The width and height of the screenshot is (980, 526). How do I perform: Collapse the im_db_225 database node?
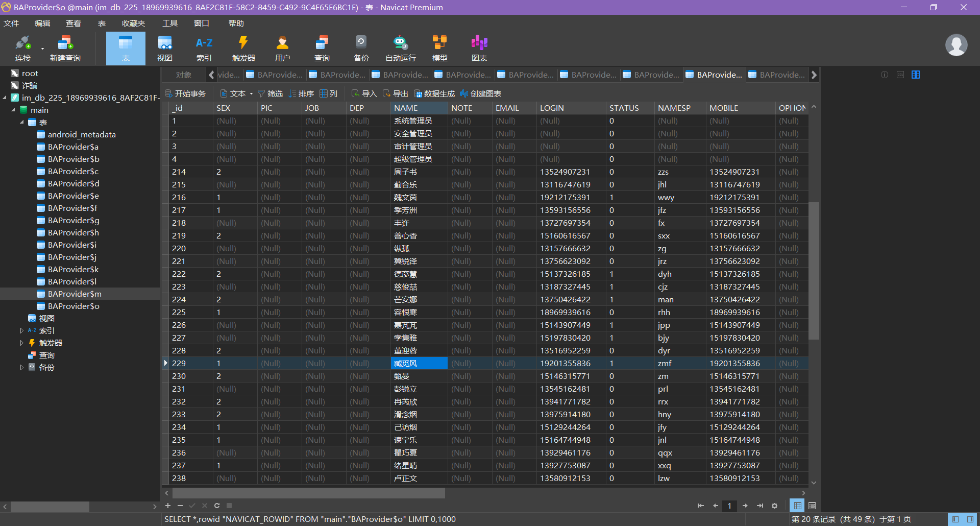[5, 98]
